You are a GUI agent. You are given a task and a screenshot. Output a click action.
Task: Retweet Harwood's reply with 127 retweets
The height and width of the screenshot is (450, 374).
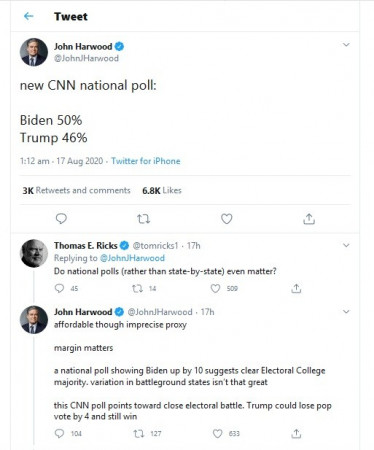139,434
